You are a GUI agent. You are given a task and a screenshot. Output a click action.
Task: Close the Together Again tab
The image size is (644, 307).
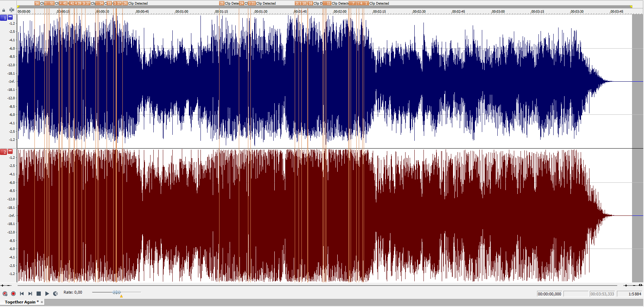[x=42, y=302]
